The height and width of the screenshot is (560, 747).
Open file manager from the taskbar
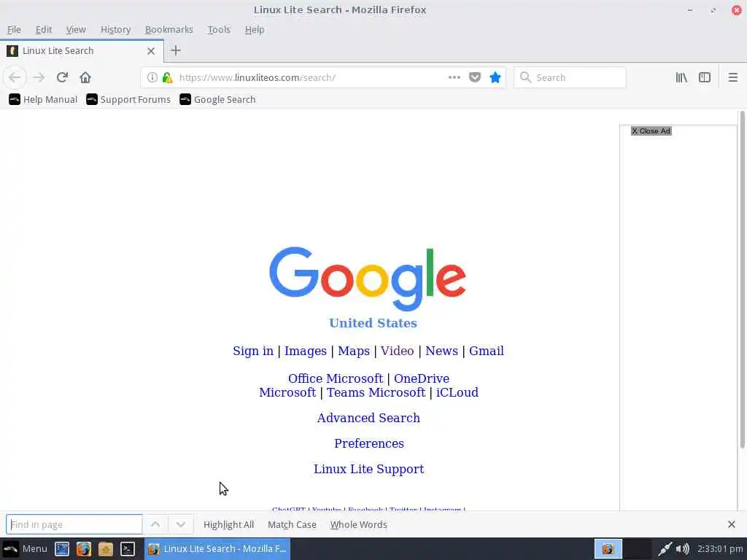[105, 548]
